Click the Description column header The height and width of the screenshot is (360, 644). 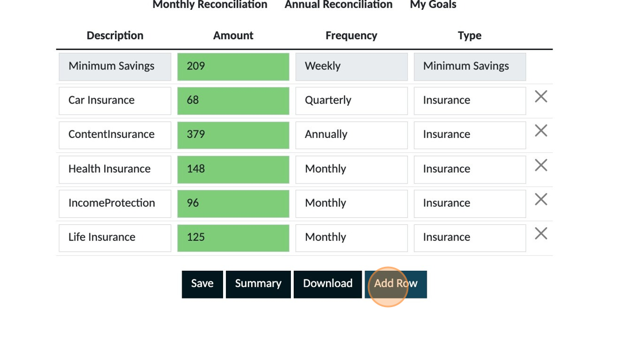pos(115,36)
